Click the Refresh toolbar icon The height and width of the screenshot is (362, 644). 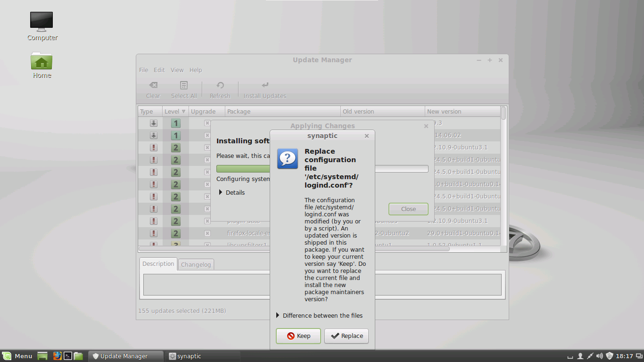tap(220, 85)
